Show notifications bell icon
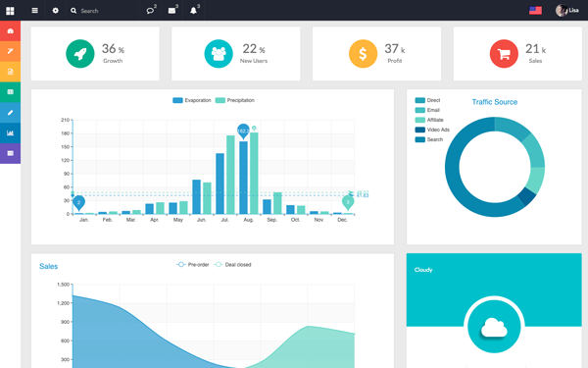The width and height of the screenshot is (588, 368). [x=193, y=11]
